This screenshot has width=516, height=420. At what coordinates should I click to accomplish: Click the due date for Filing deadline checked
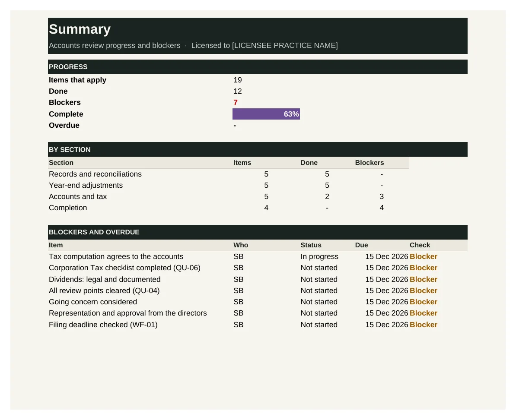387,325
